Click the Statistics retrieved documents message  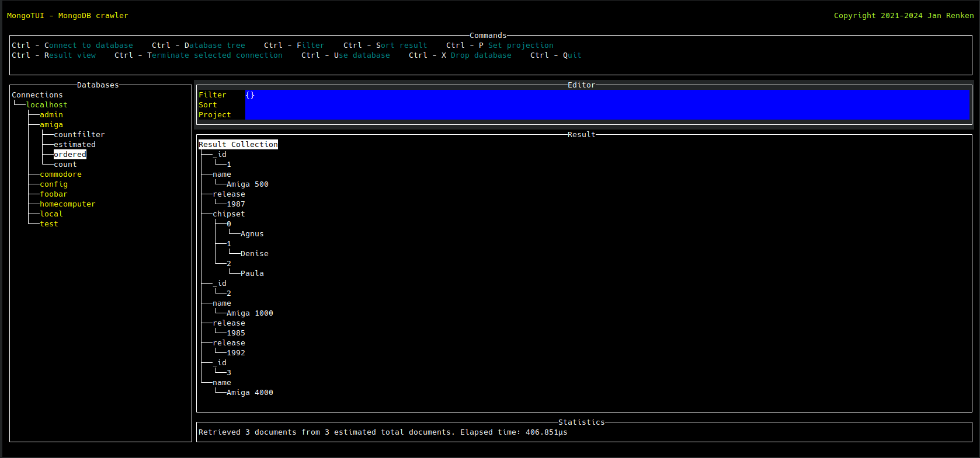click(x=383, y=432)
